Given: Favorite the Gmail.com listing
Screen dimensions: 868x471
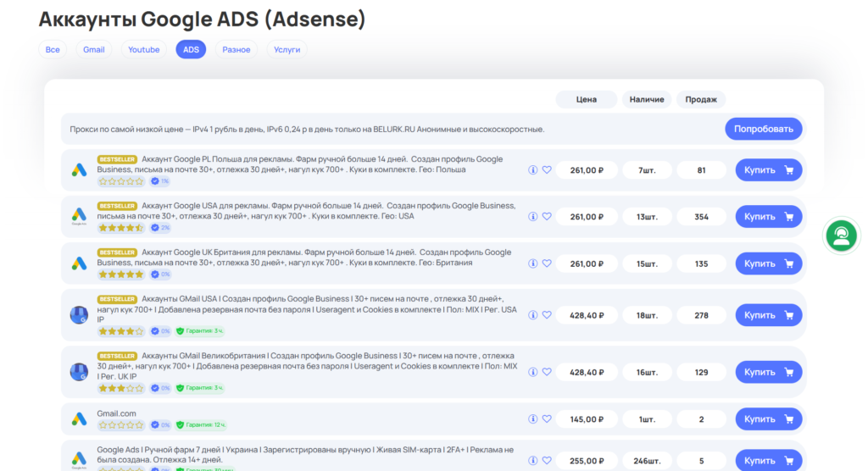Looking at the screenshot, I should tap(547, 419).
